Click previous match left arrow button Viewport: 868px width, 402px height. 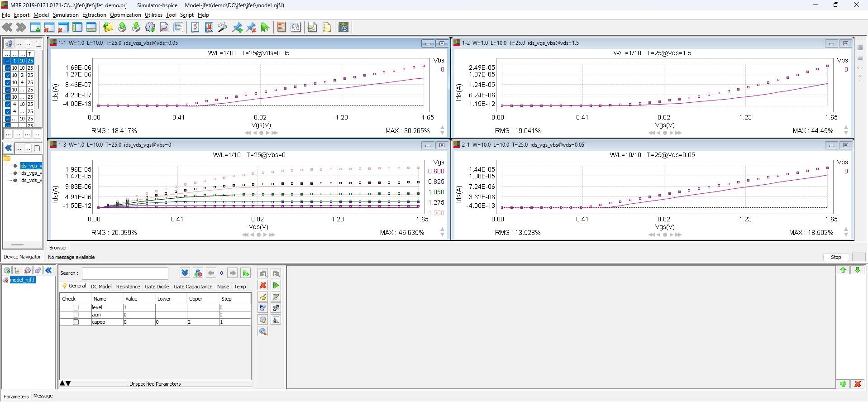pos(211,273)
